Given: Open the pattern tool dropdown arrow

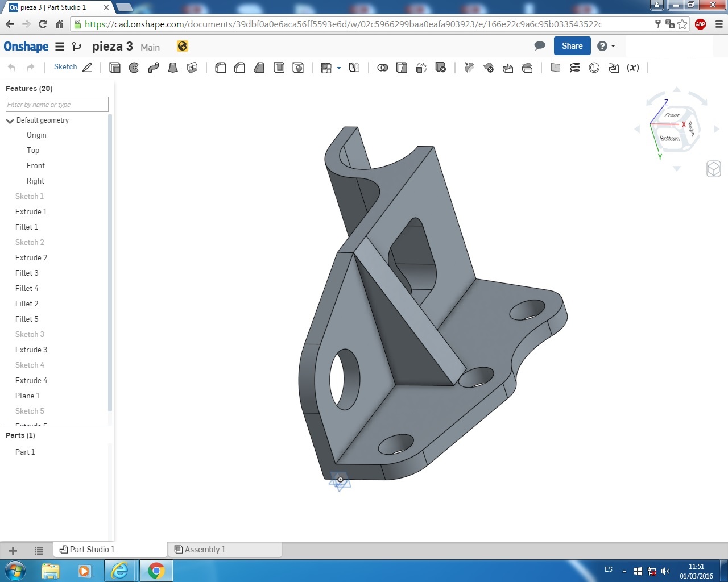Looking at the screenshot, I should coord(339,68).
